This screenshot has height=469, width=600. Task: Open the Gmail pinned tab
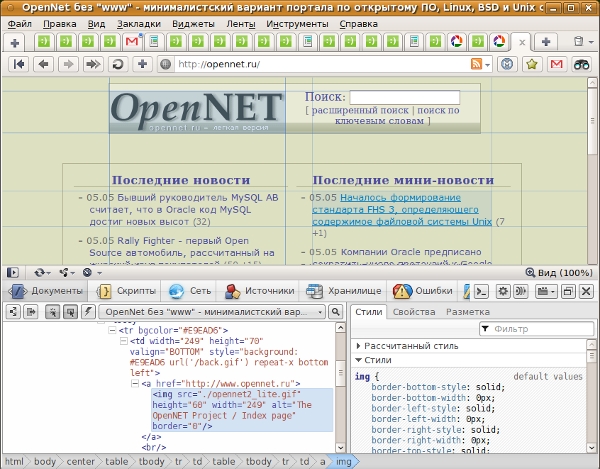131,42
